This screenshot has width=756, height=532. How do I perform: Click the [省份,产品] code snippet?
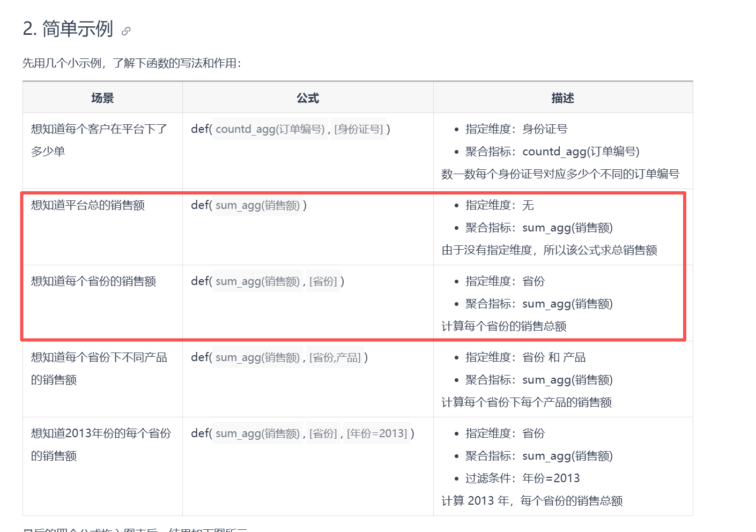click(335, 357)
